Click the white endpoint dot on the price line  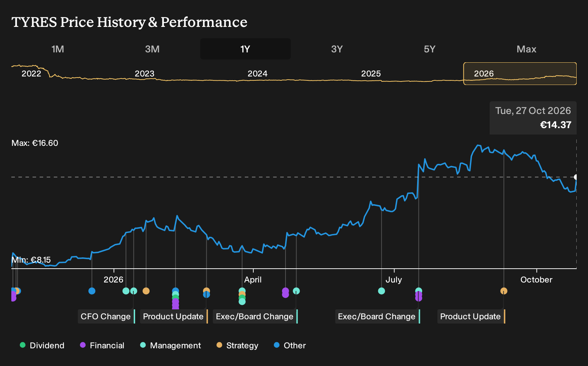point(576,177)
